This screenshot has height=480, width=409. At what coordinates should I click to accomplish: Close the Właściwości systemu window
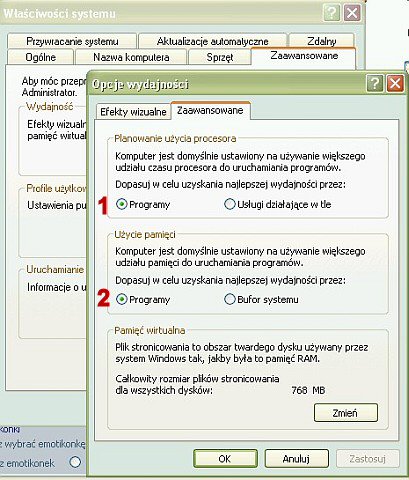click(x=352, y=13)
